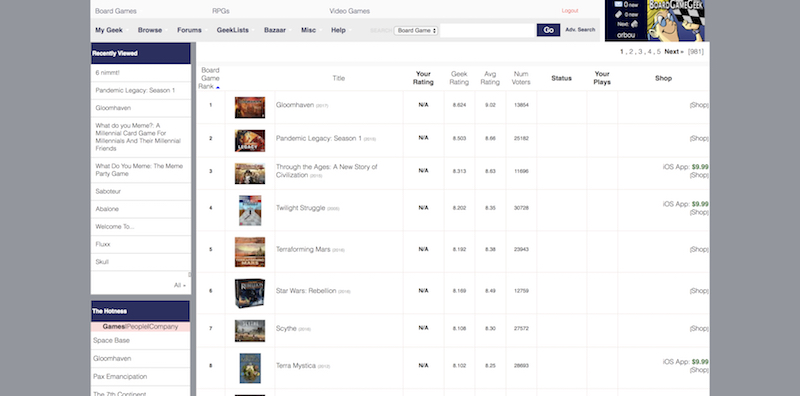Open Terra Mystica title link
The width and height of the screenshot is (800, 396).
click(296, 365)
